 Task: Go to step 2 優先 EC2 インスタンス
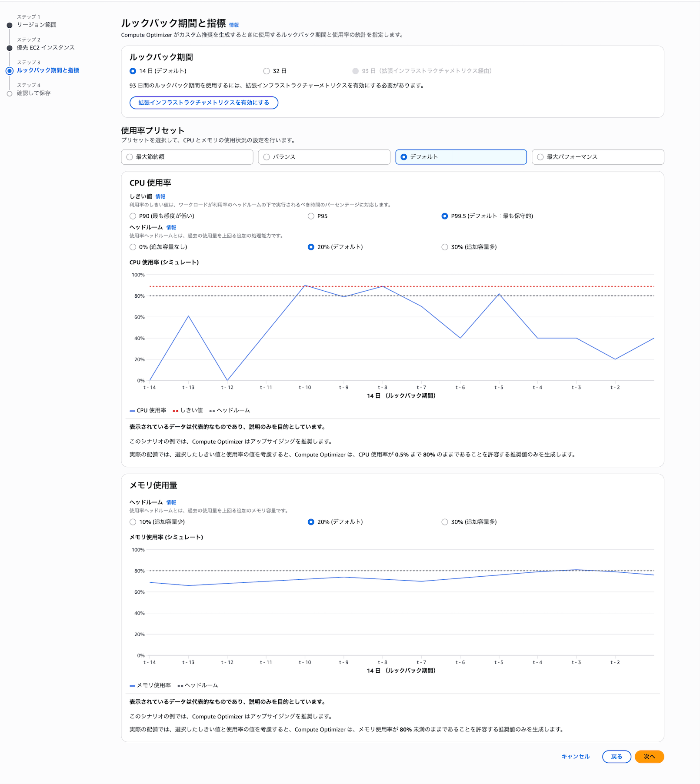[46, 47]
